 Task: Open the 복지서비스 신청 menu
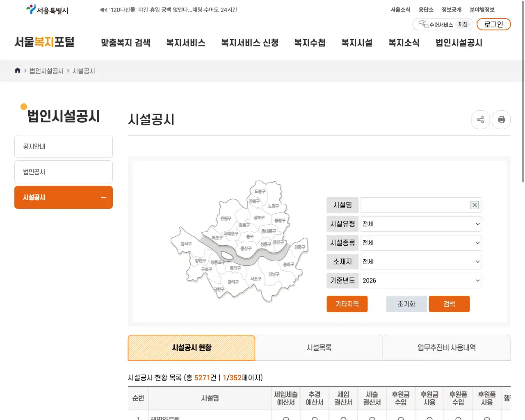coord(250,43)
